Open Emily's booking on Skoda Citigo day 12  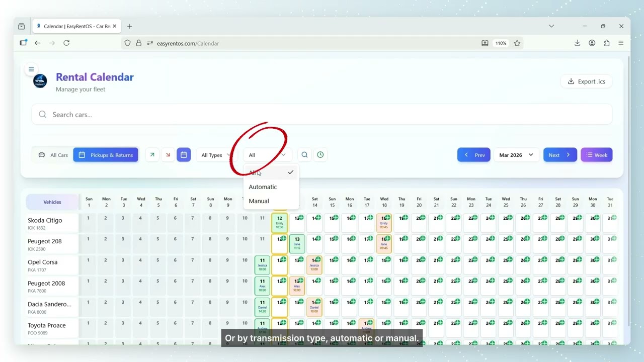pos(279,223)
